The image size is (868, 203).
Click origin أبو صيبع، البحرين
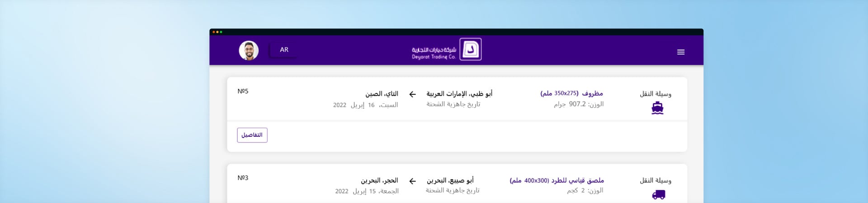450,180
